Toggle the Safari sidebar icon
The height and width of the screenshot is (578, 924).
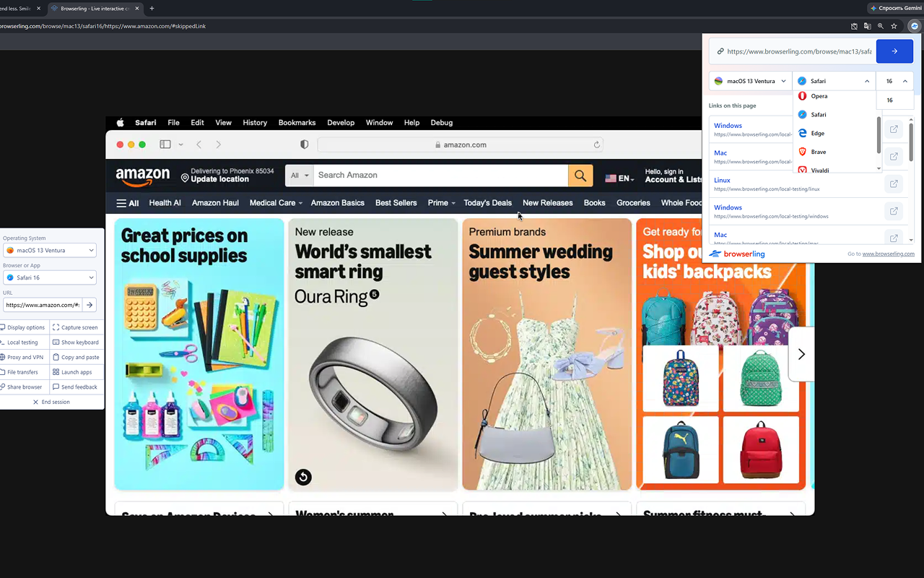pos(165,144)
